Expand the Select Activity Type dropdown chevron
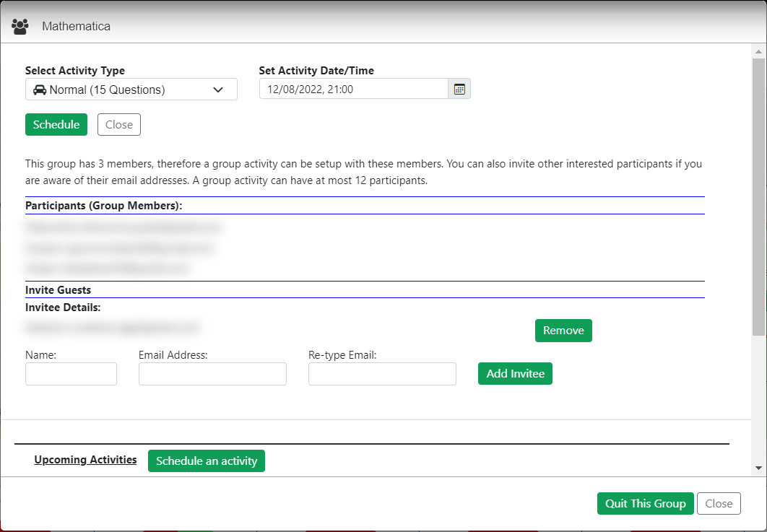Image resolution: width=767 pixels, height=532 pixels. 218,90
